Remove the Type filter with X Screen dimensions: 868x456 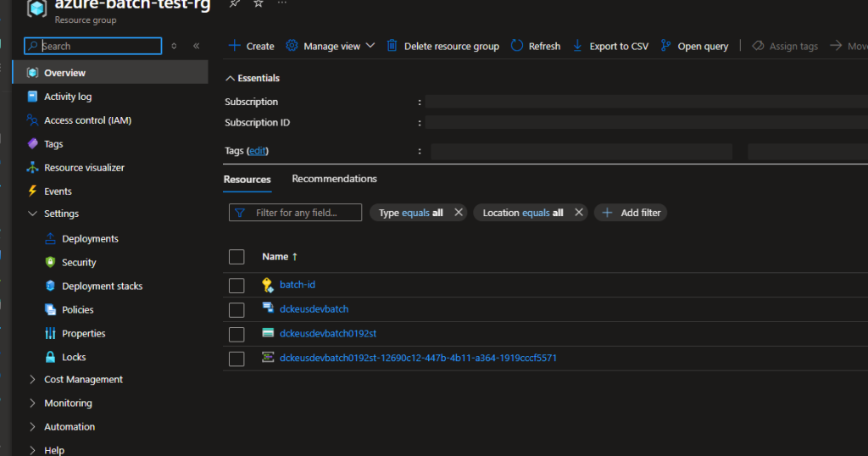[x=459, y=213]
